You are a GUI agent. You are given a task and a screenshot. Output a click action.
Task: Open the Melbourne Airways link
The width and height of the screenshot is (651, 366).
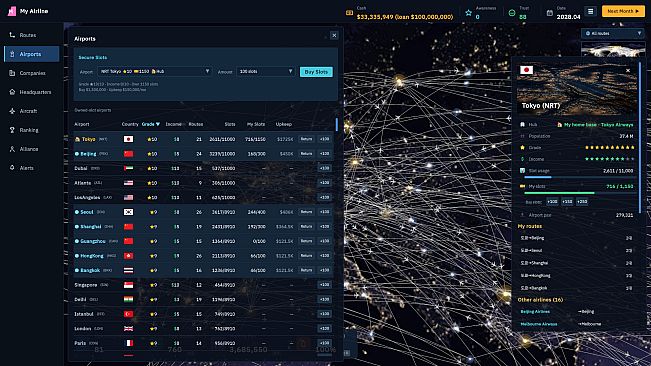tap(539, 324)
